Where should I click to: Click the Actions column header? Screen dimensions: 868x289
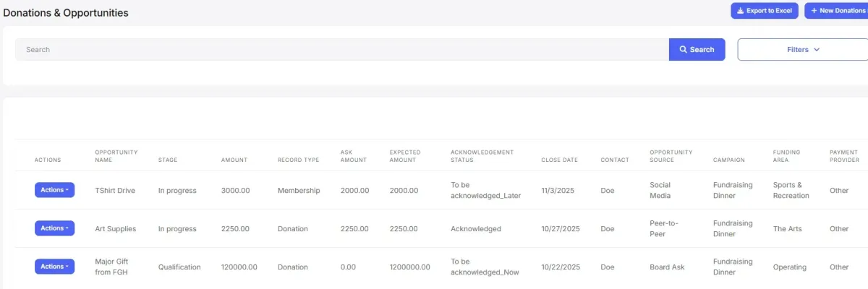[x=48, y=160]
